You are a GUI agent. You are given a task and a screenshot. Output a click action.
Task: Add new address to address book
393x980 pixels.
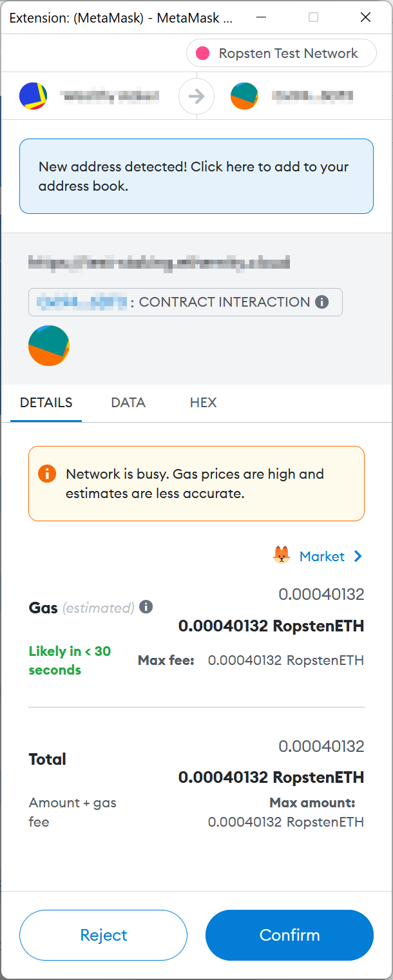coord(196,176)
